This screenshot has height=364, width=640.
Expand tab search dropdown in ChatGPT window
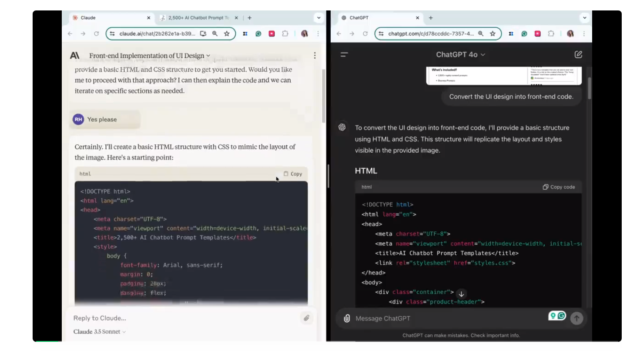584,18
